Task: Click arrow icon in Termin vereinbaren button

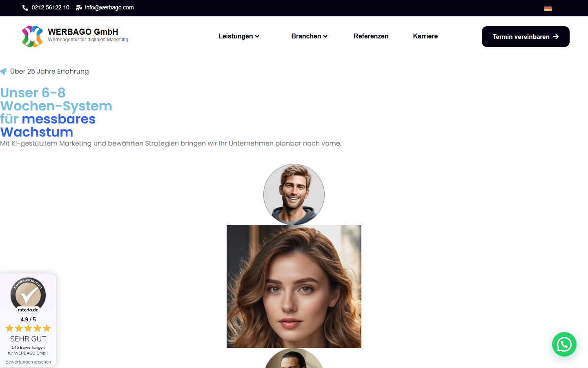Action: [x=556, y=37]
